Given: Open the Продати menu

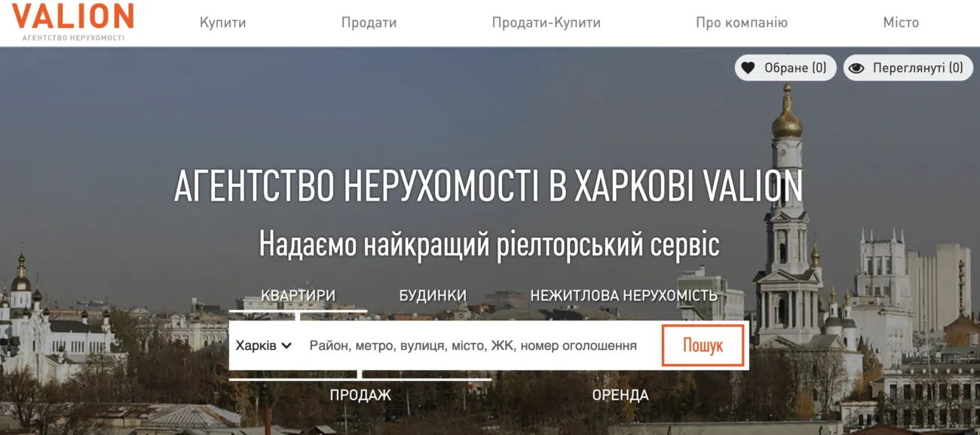Looking at the screenshot, I should pos(369,23).
